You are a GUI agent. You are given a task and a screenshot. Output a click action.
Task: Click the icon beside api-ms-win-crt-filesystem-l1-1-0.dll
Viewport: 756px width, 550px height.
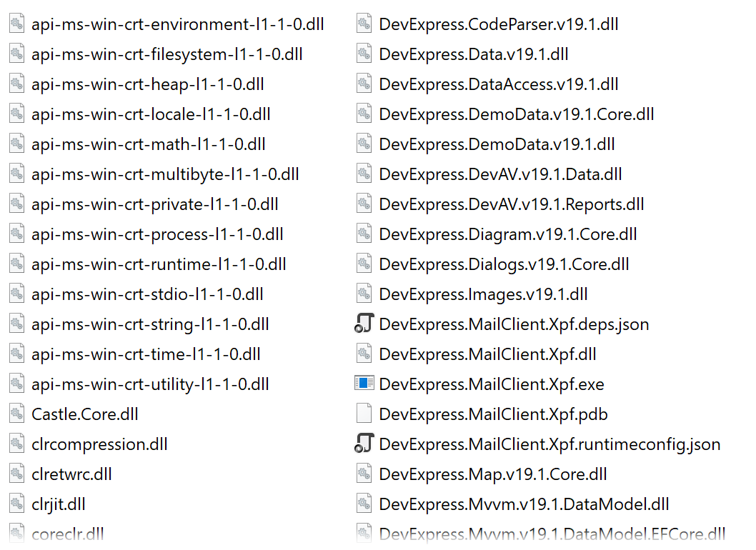point(17,54)
